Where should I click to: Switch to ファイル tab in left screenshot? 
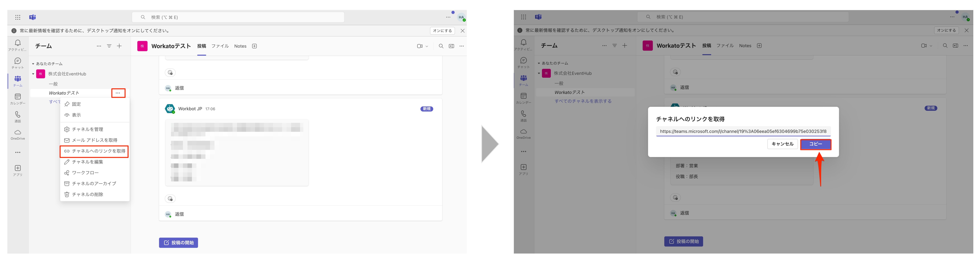pyautogui.click(x=220, y=46)
